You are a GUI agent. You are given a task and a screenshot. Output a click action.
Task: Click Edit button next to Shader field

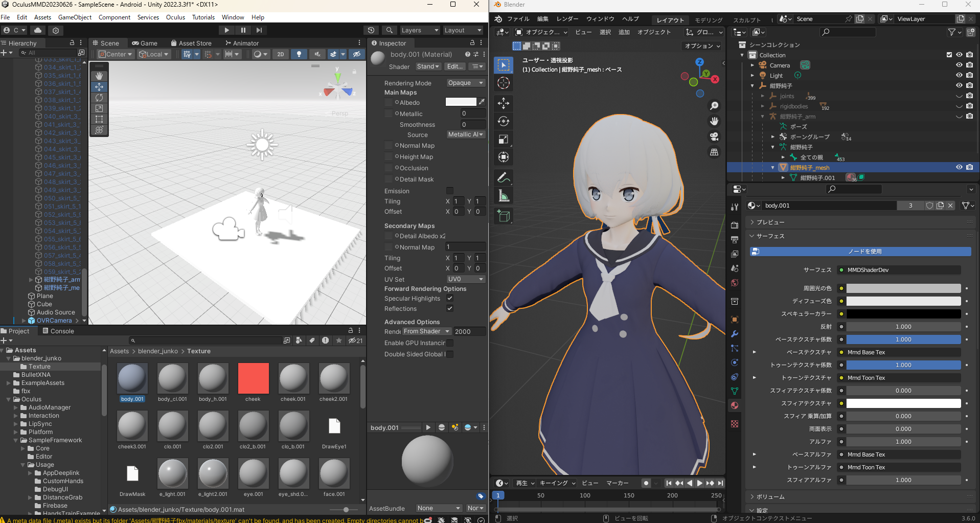coord(454,66)
